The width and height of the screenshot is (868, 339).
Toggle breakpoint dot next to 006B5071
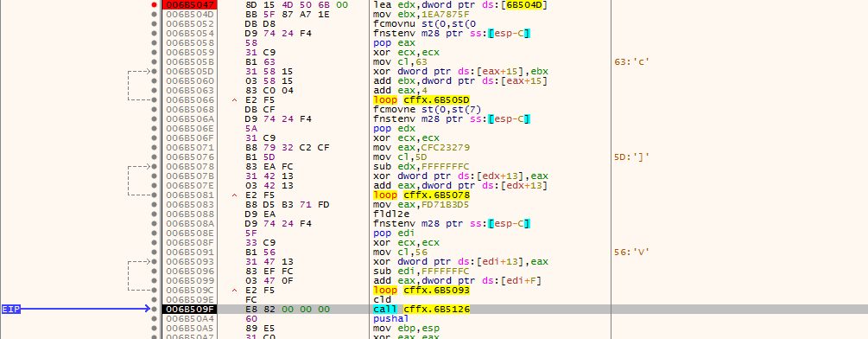(155, 147)
